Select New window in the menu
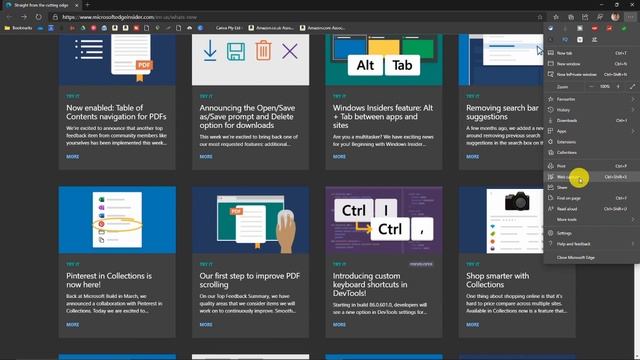 pyautogui.click(x=590, y=64)
